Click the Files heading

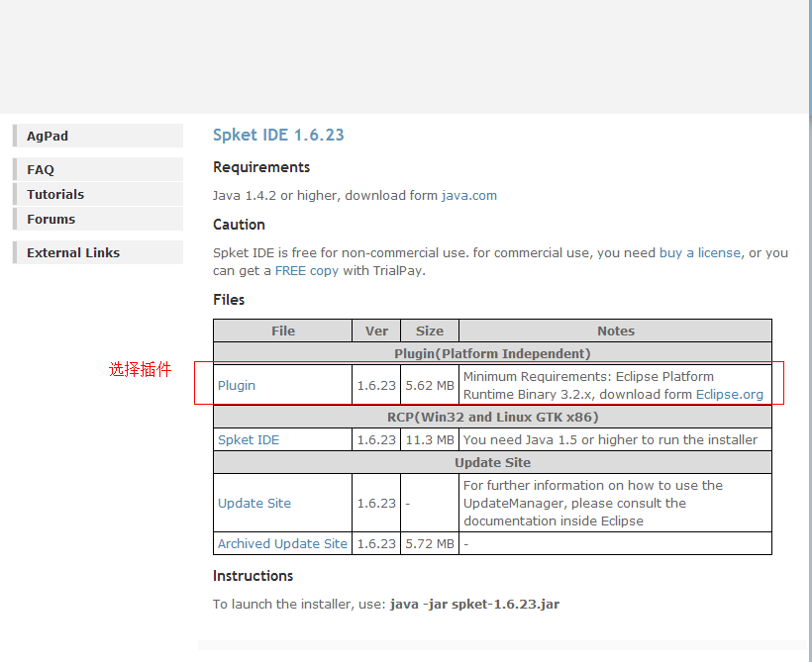(x=229, y=300)
